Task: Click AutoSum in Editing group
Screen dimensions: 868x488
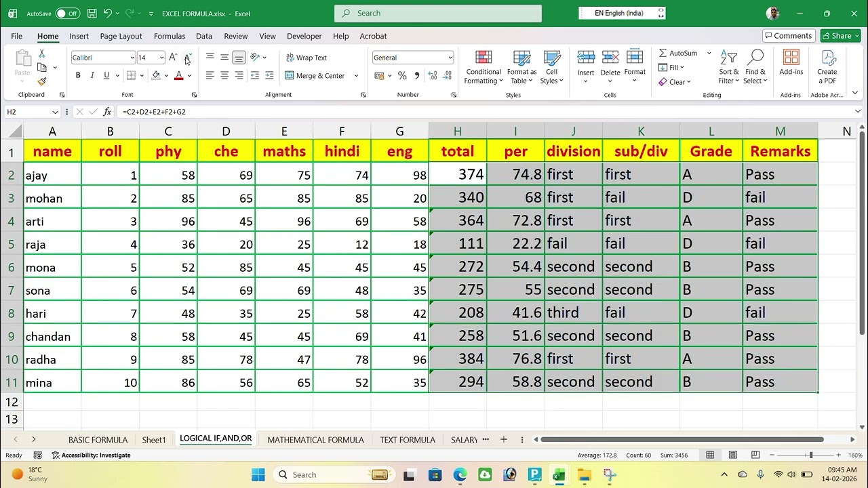Action: click(677, 53)
